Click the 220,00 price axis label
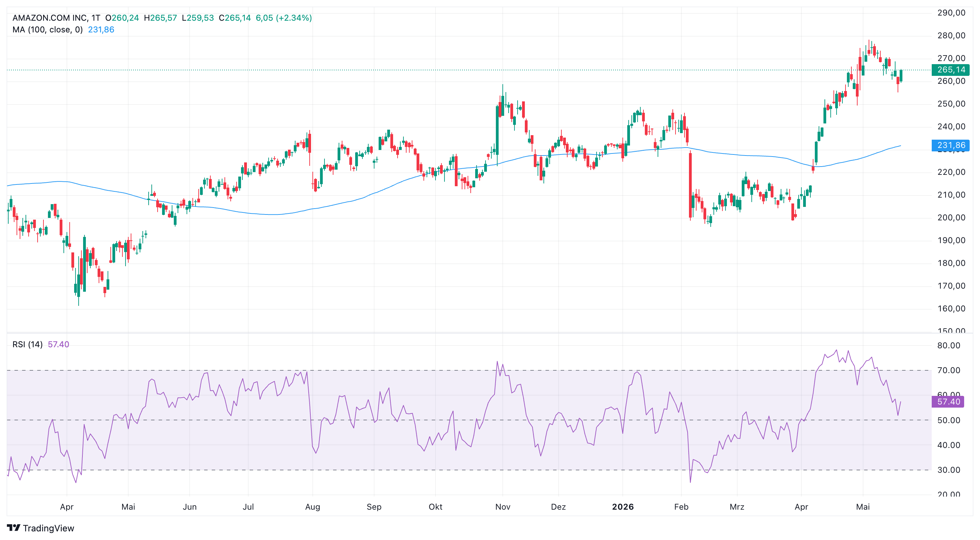This screenshot has width=980, height=540. (951, 172)
